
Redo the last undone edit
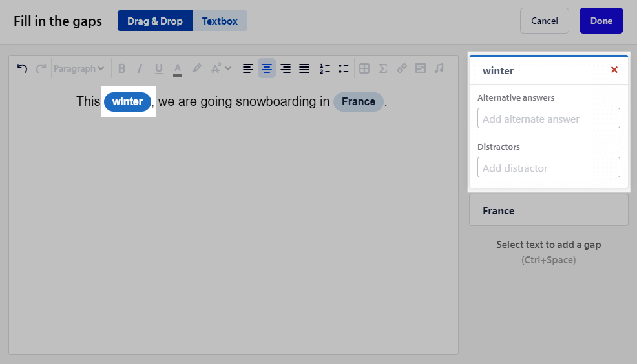(x=41, y=68)
